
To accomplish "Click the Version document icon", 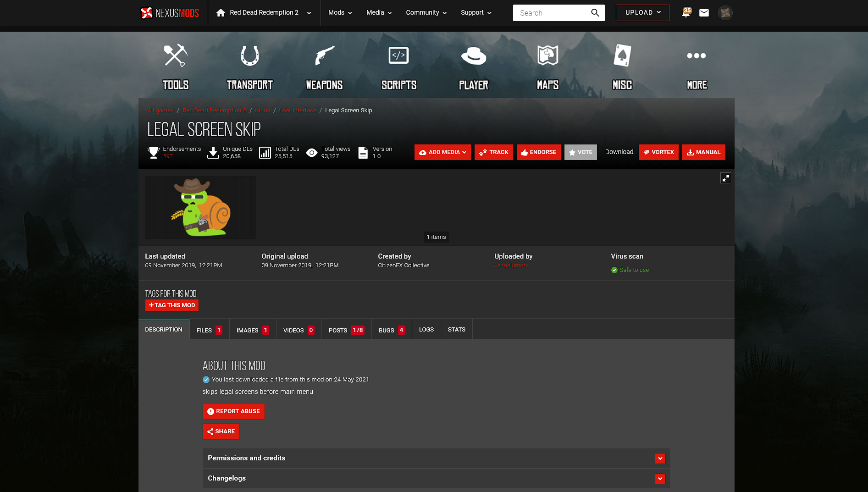I will click(x=363, y=152).
